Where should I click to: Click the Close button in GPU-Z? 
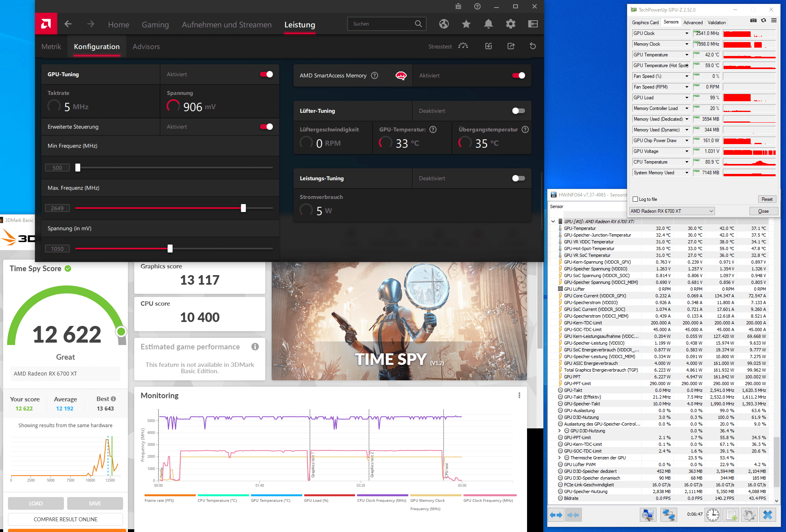[763, 211]
